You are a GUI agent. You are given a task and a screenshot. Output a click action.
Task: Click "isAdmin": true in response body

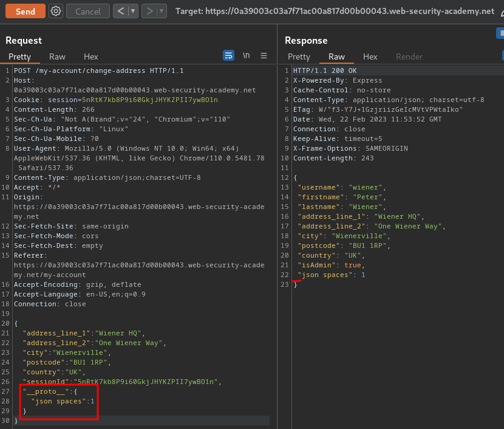click(332, 265)
